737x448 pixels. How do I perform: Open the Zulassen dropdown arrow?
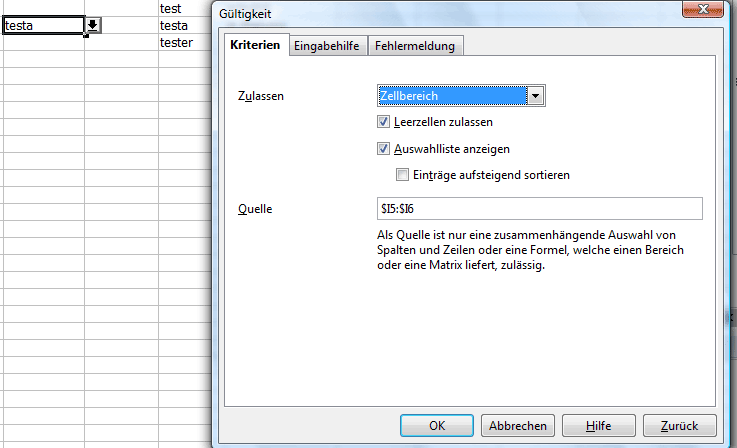click(536, 96)
